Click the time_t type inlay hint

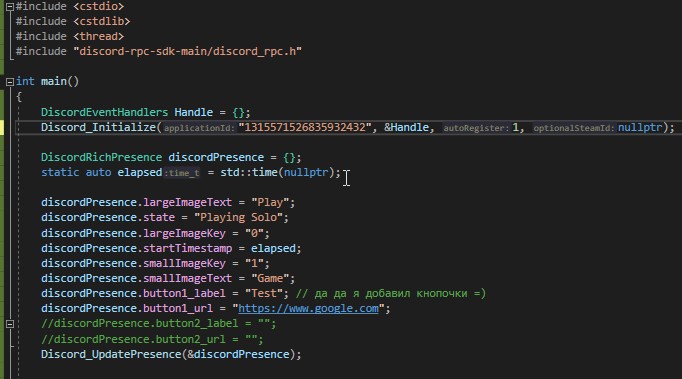click(182, 173)
